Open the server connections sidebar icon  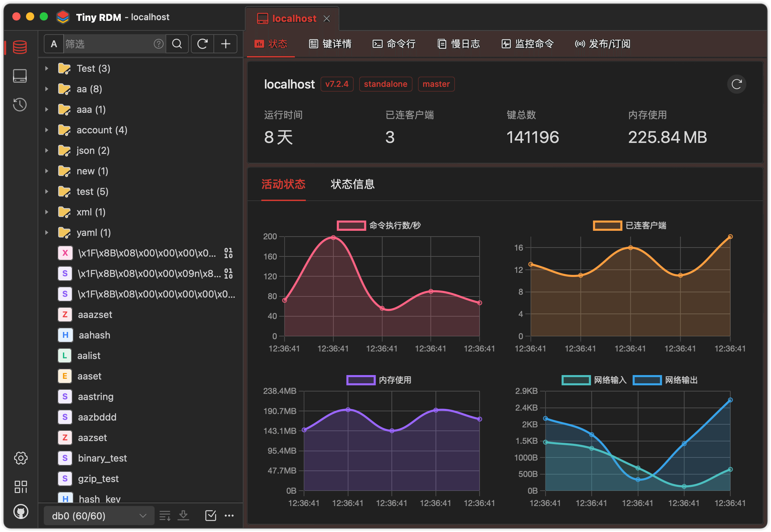click(20, 76)
